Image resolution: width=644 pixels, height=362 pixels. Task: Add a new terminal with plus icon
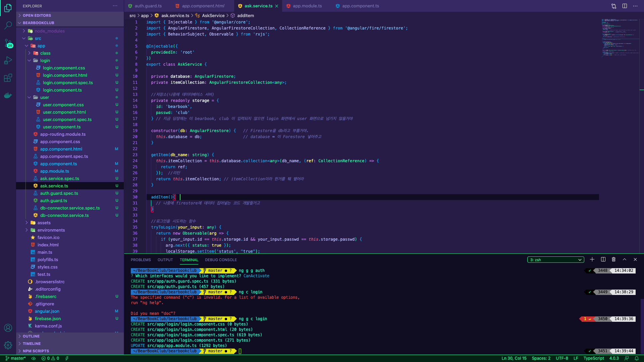point(592,259)
